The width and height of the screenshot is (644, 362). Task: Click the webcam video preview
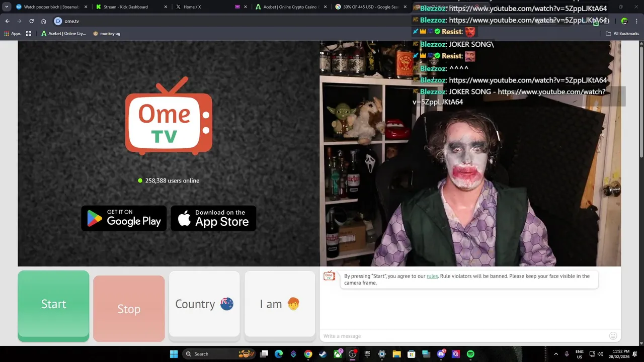470,153
